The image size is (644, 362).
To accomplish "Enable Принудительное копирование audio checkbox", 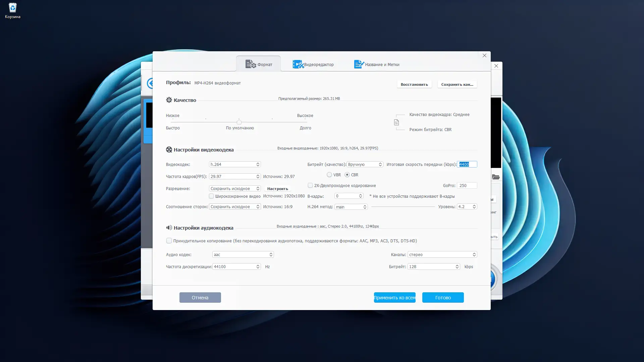I will (169, 241).
